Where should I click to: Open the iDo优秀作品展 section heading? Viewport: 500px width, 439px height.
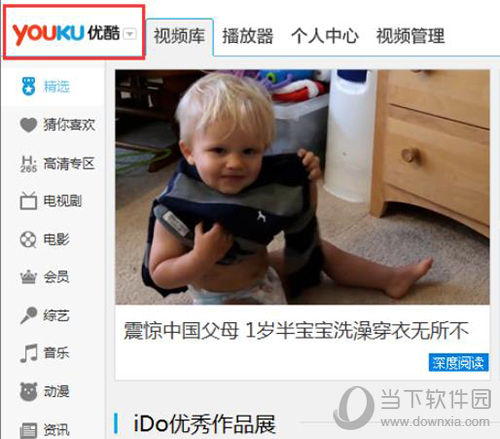(204, 424)
